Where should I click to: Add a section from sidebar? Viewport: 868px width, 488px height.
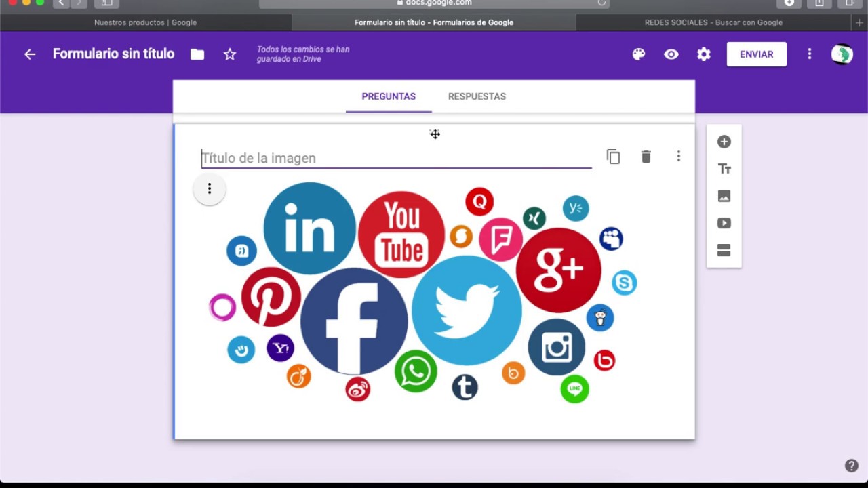tap(724, 250)
